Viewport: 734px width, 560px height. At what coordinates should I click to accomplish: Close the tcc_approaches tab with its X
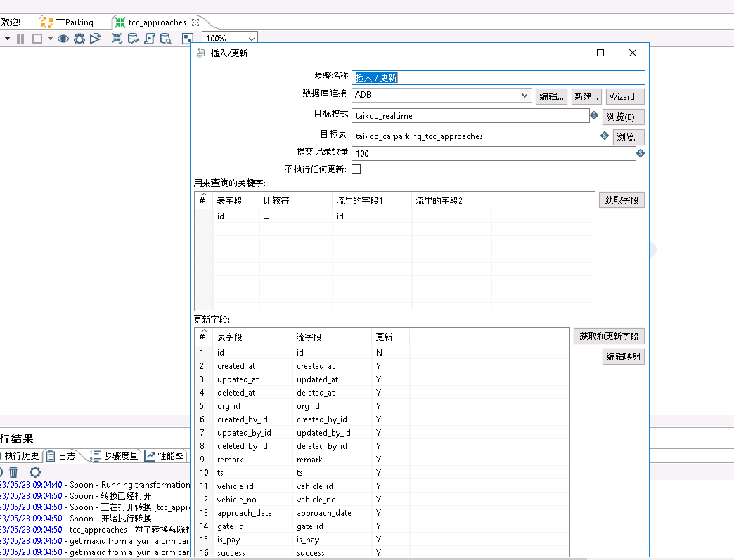[x=195, y=22]
